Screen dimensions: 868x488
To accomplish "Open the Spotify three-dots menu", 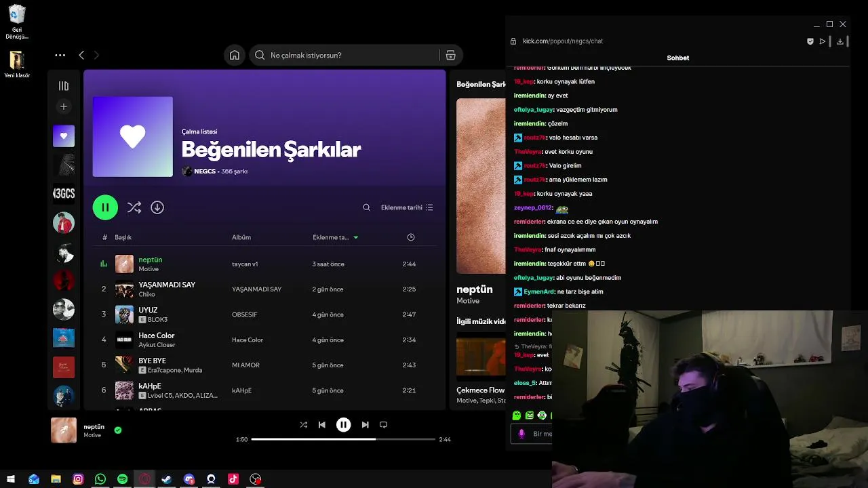I will click(x=60, y=56).
